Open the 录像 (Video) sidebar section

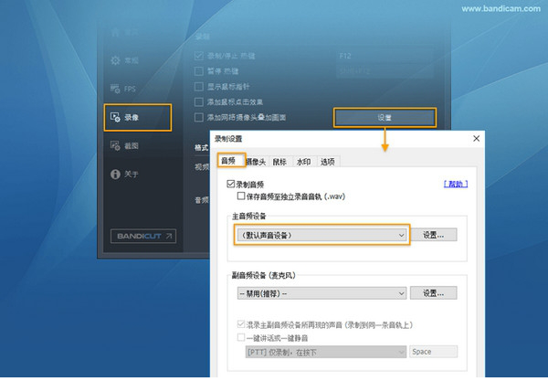pos(137,118)
